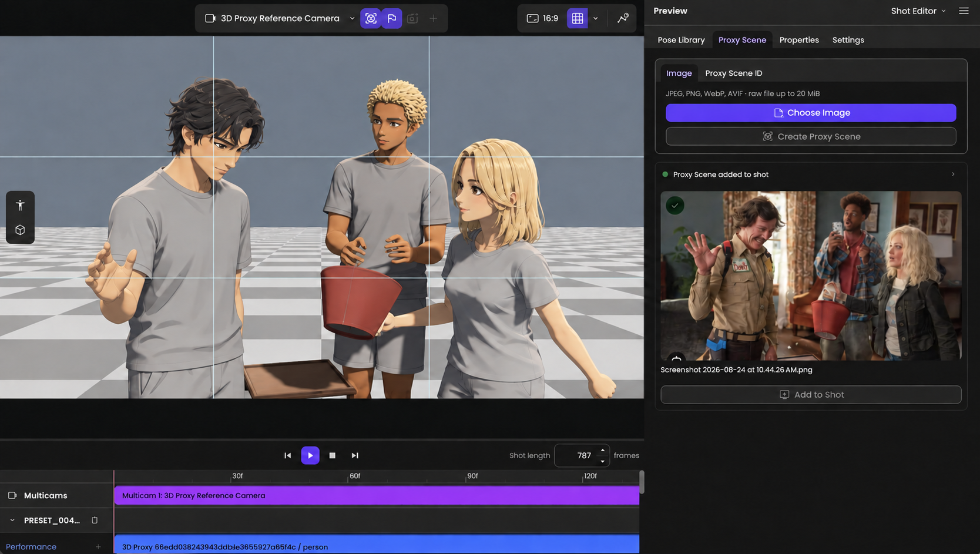Skip to the end of the shot
The width and height of the screenshot is (980, 554).
pyautogui.click(x=355, y=455)
